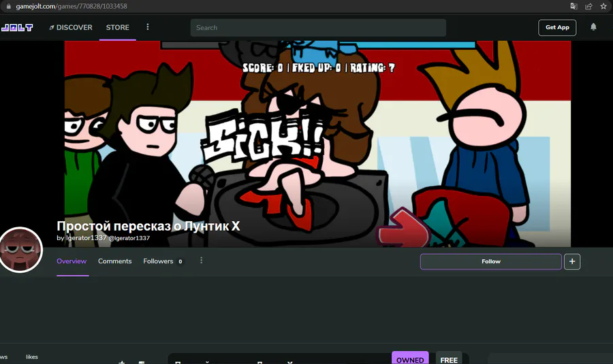The width and height of the screenshot is (613, 364).
Task: Click the Follow button
Action: [x=490, y=261]
